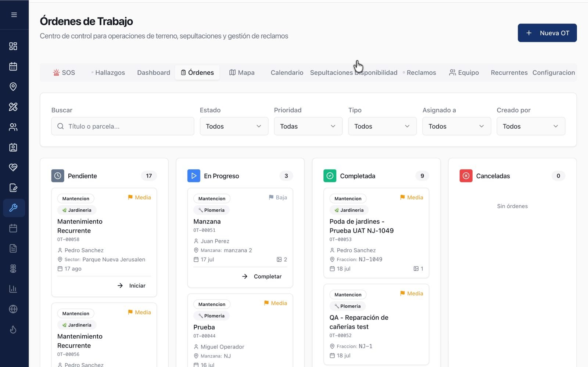
Task: Open the edit note icon in sidebar
Action: click(13, 188)
